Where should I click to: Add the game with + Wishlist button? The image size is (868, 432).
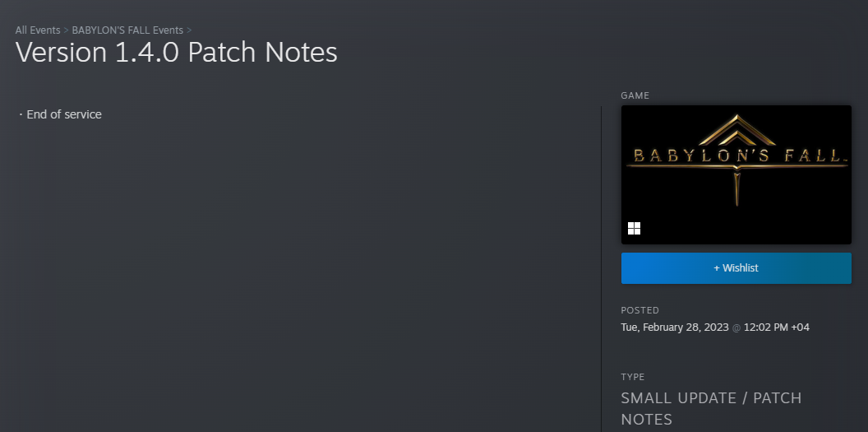click(736, 268)
